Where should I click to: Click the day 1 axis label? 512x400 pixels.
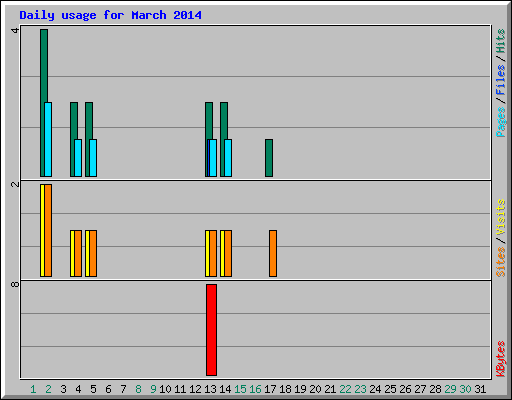pyautogui.click(x=33, y=389)
